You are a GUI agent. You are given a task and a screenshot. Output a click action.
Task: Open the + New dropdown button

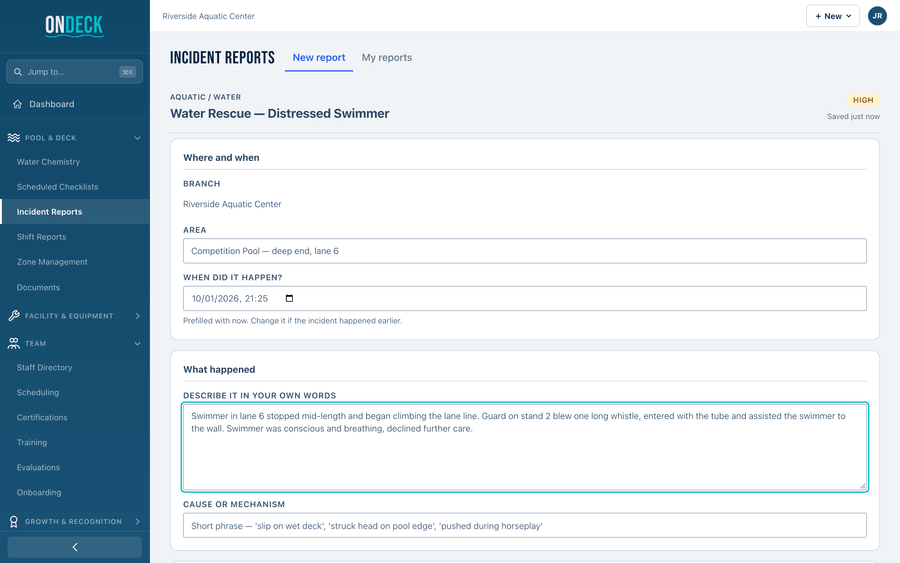click(x=833, y=16)
